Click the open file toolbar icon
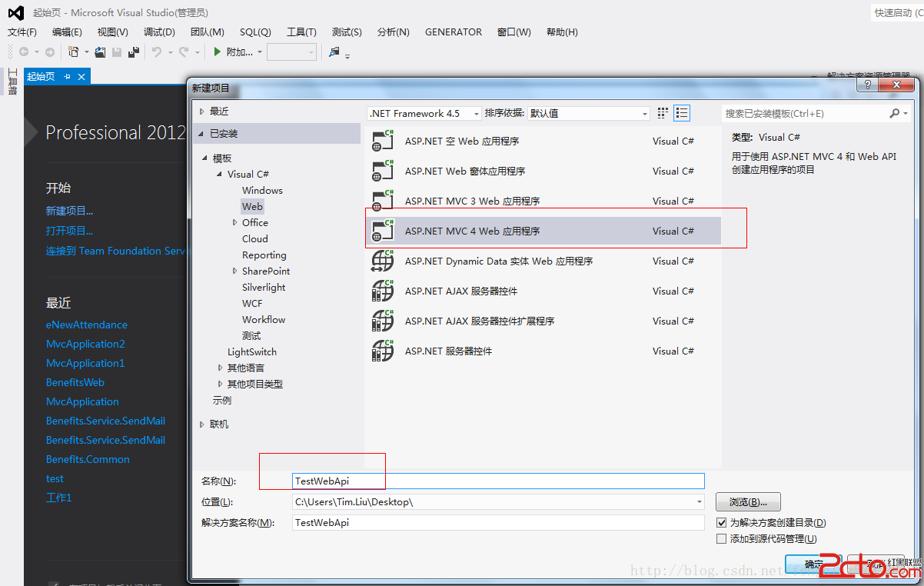 point(100,52)
